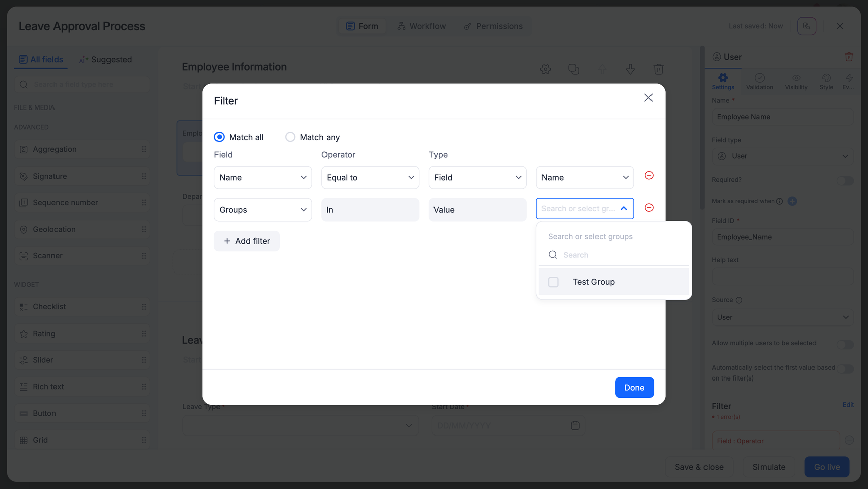
Task: Check the Test Group checkbox
Action: click(553, 282)
